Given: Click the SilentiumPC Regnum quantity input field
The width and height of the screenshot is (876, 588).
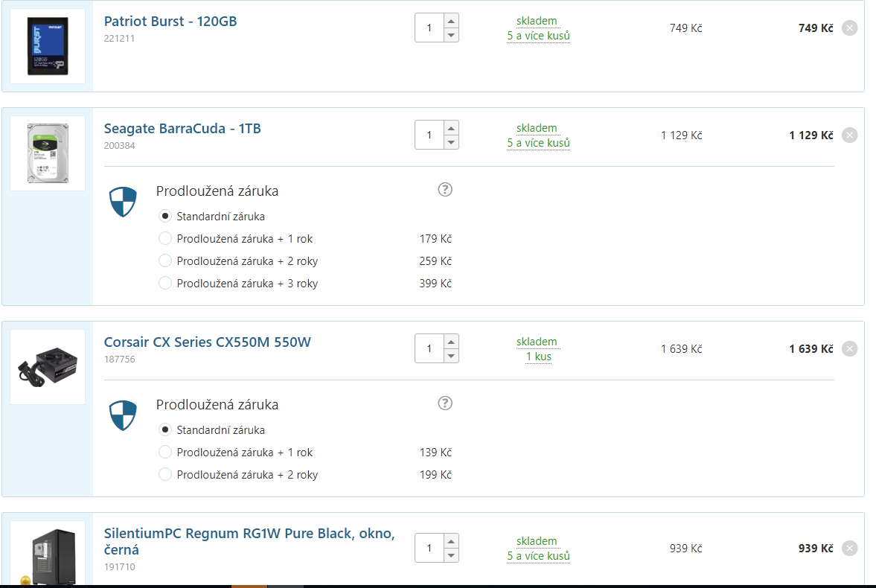Looking at the screenshot, I should click(x=429, y=549).
